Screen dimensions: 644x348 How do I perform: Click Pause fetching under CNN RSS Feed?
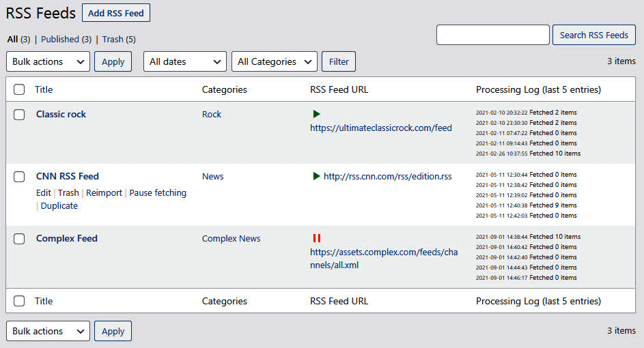click(x=158, y=193)
